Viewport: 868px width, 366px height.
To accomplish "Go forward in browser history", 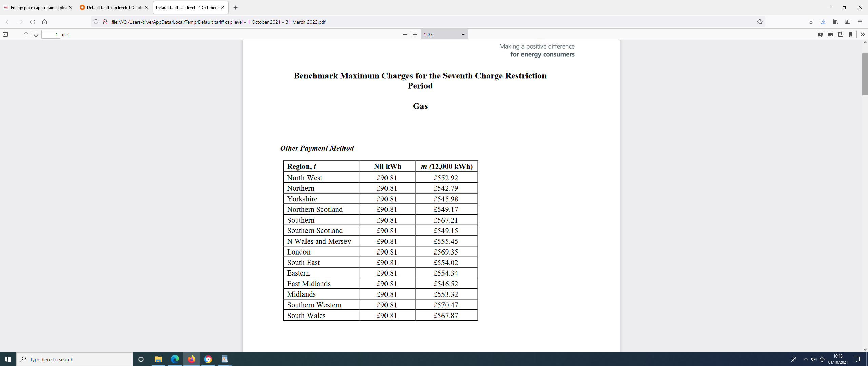I will pyautogui.click(x=20, y=22).
